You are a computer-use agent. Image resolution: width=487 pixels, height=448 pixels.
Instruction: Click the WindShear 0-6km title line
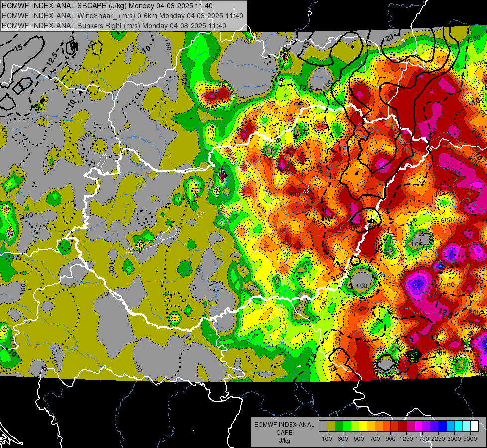pyautogui.click(x=122, y=16)
